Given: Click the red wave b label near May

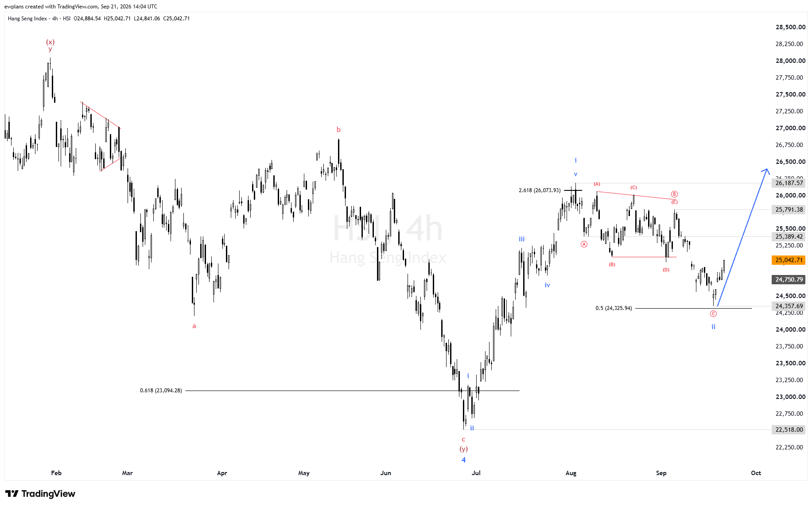Looking at the screenshot, I should click(338, 130).
